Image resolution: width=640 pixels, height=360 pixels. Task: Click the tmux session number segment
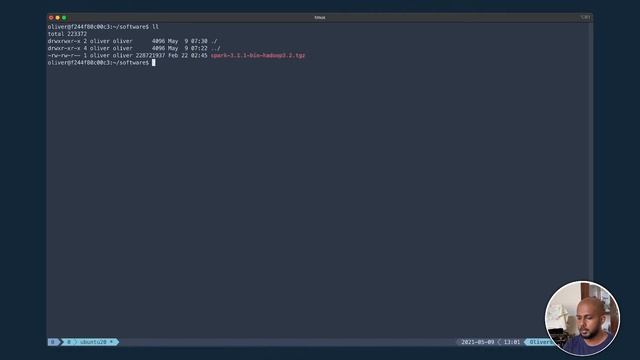[x=53, y=342]
